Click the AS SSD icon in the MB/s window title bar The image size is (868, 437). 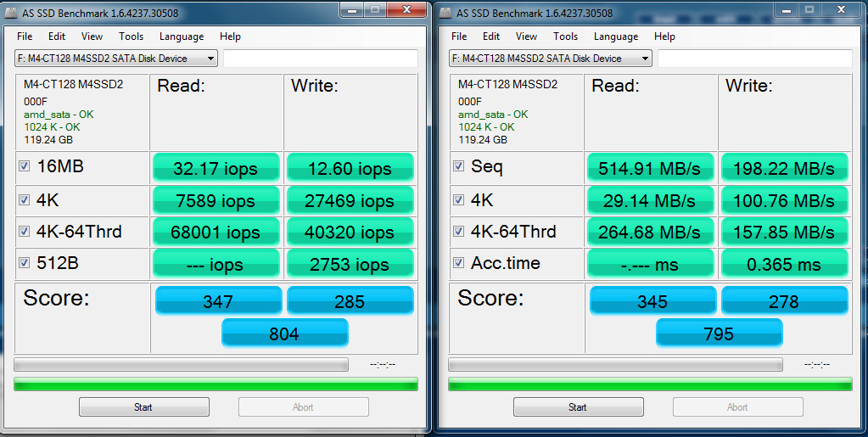446,12
